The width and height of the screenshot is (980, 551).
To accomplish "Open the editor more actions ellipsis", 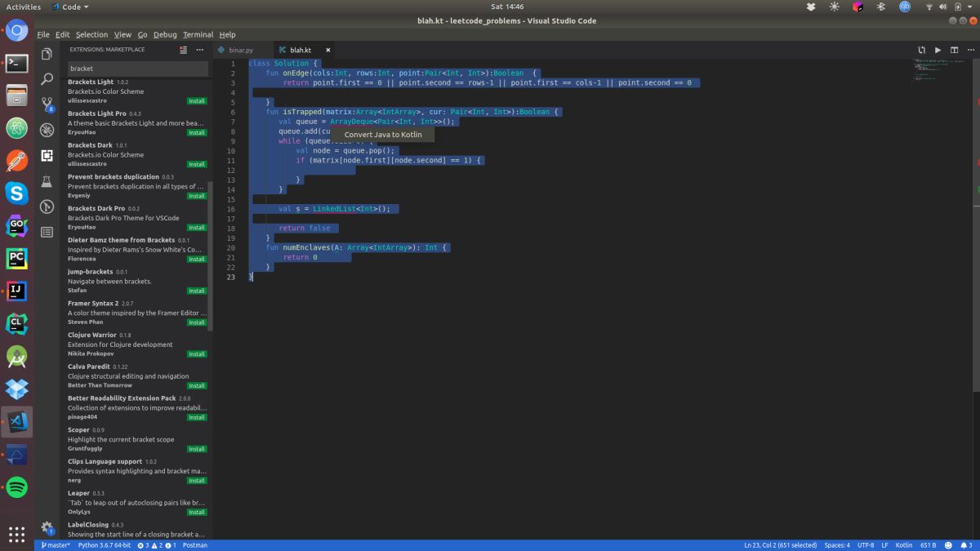I will pos(969,50).
